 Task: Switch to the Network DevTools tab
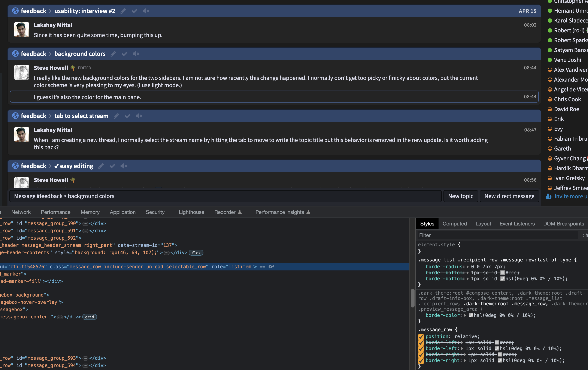(21, 212)
